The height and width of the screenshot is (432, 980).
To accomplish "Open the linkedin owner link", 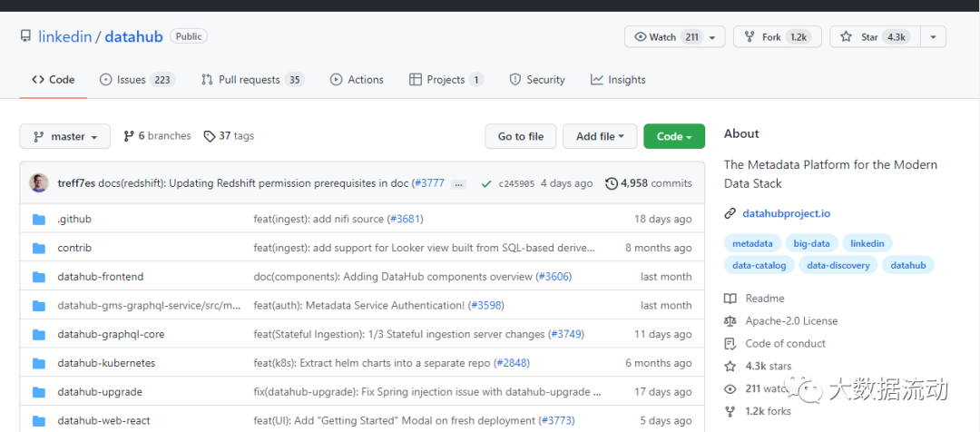I will pyautogui.click(x=65, y=36).
